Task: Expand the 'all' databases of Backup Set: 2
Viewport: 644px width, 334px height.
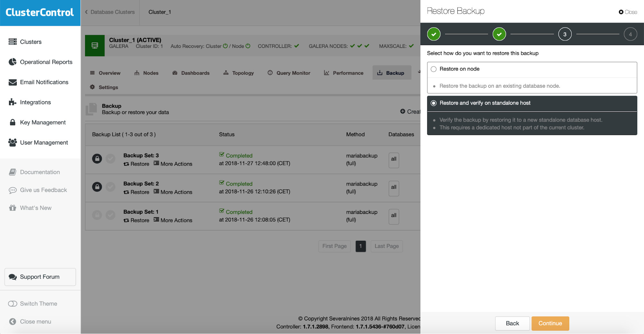Action: point(394,188)
